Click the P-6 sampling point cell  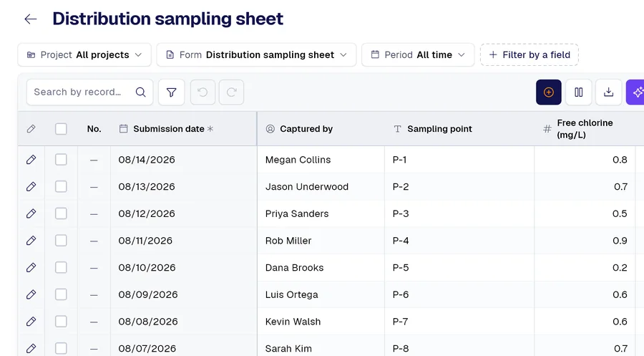459,294
